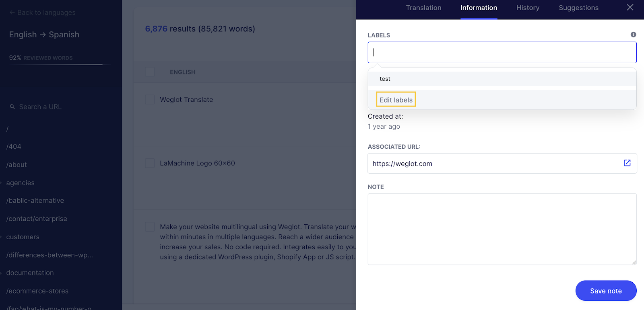
Task: Click the Search a URL field
Action: [40, 107]
